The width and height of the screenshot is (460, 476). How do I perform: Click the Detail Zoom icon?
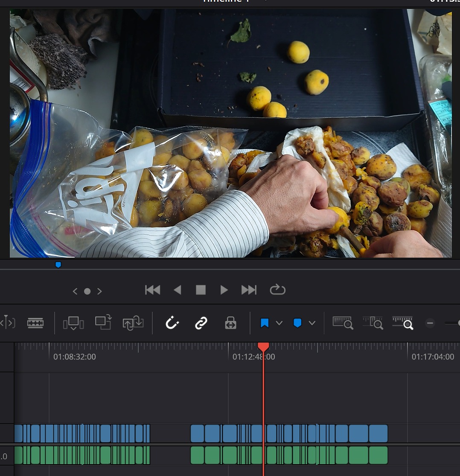click(373, 323)
